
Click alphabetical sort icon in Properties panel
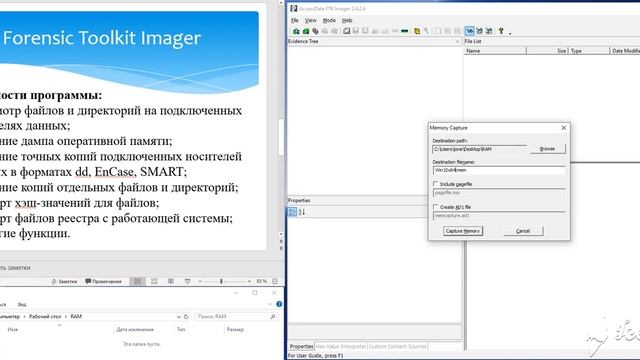pyautogui.click(x=302, y=212)
